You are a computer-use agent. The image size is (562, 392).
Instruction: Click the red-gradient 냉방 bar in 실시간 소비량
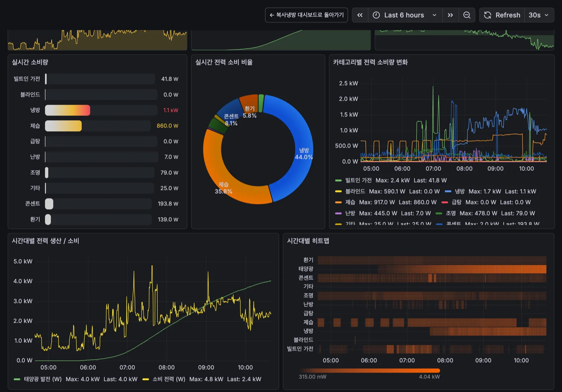[67, 110]
